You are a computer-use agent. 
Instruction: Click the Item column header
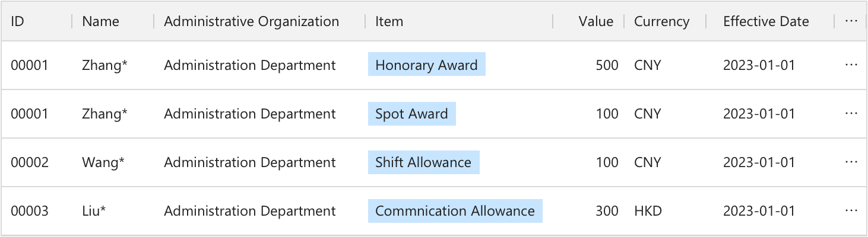(389, 21)
